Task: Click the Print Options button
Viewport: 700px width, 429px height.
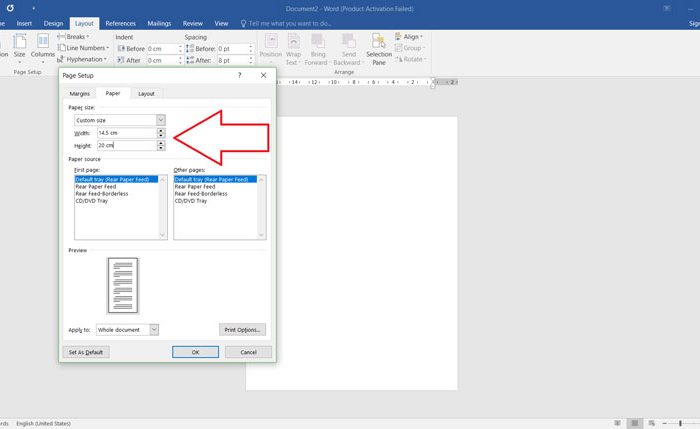Action: (242, 329)
